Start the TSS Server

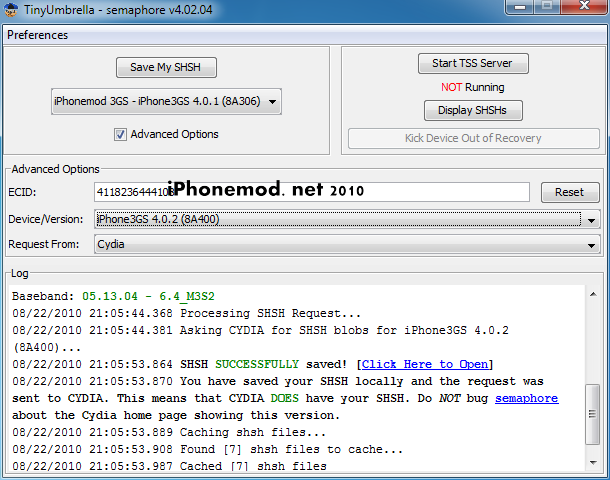pyautogui.click(x=473, y=63)
